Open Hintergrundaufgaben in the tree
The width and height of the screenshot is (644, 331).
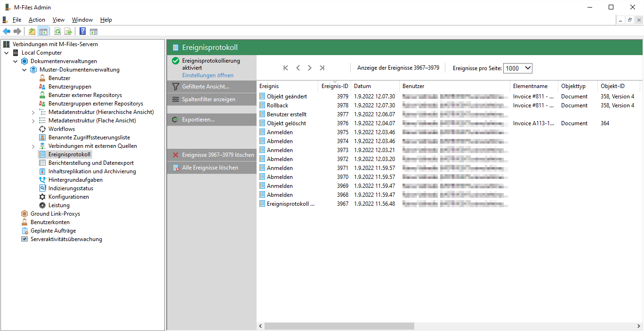(75, 180)
